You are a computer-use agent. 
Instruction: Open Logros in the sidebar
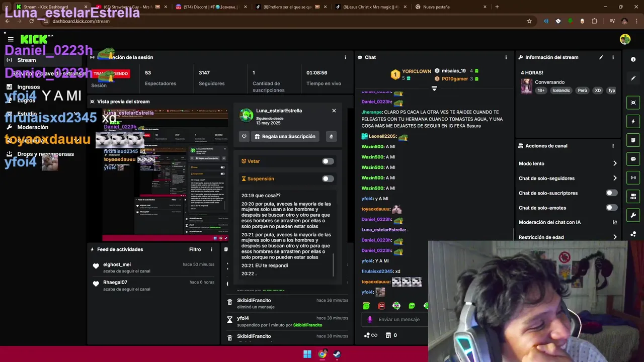click(26, 101)
